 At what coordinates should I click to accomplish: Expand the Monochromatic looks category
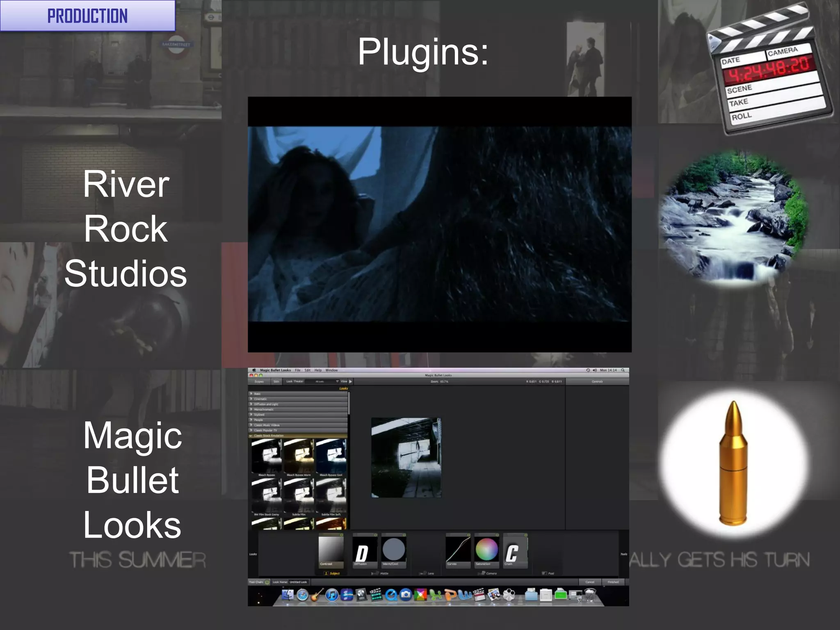coord(298,409)
